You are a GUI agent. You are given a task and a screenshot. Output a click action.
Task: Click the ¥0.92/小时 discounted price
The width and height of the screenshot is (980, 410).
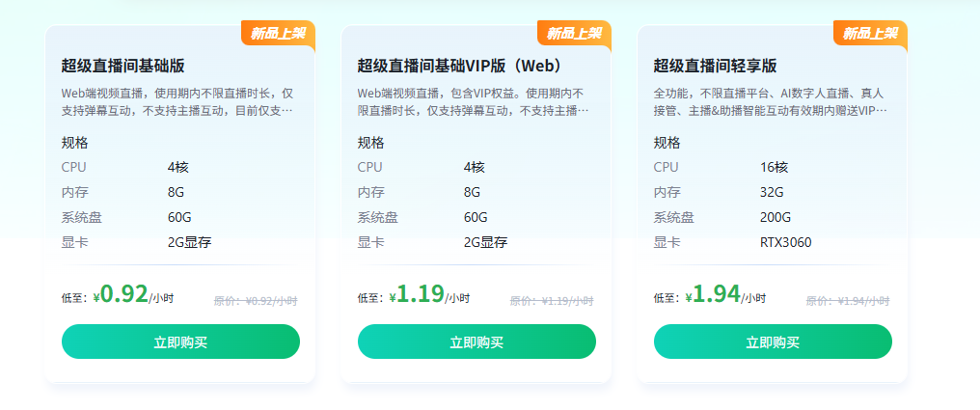[x=133, y=295]
